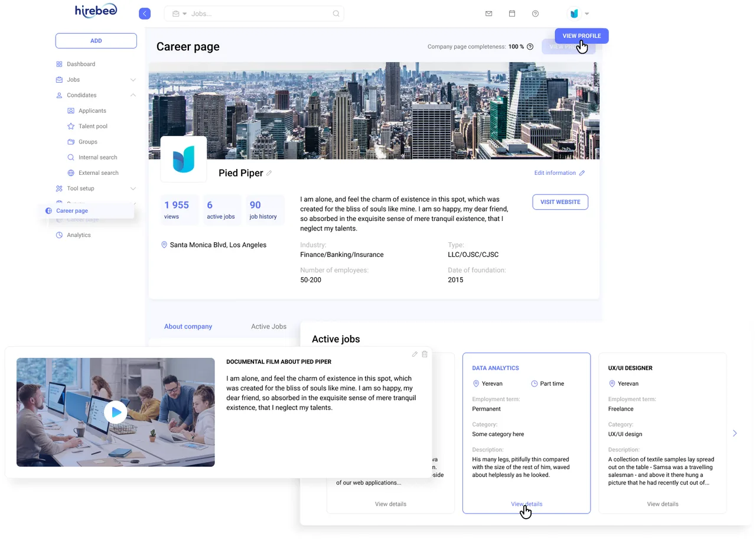Open Condidates in the sidebar
Image resolution: width=756 pixels, height=540 pixels.
coord(82,95)
